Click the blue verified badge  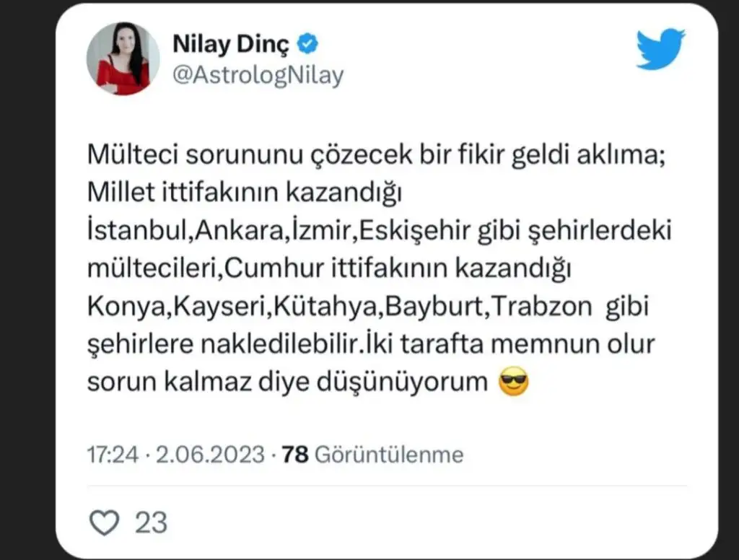[x=308, y=45]
